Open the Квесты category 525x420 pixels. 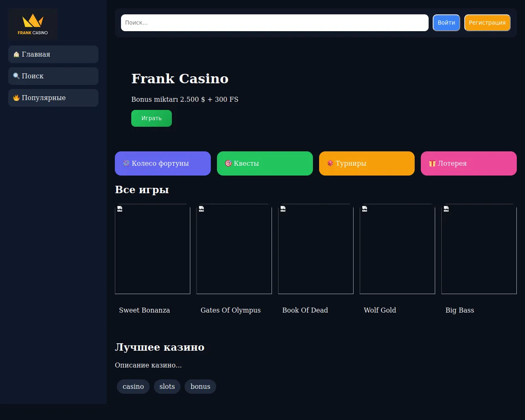tap(265, 163)
